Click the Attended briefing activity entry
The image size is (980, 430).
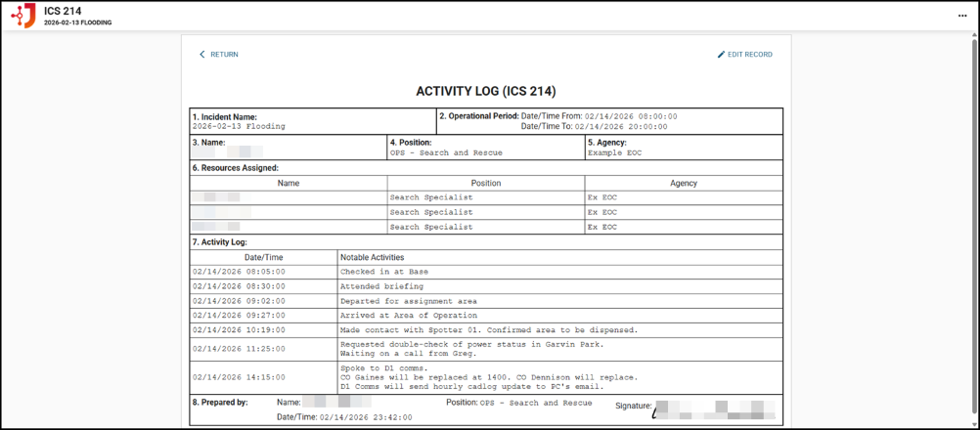coord(381,286)
